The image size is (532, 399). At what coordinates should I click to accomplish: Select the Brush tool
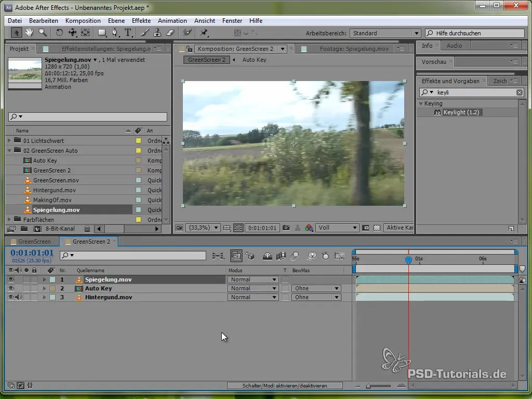144,33
